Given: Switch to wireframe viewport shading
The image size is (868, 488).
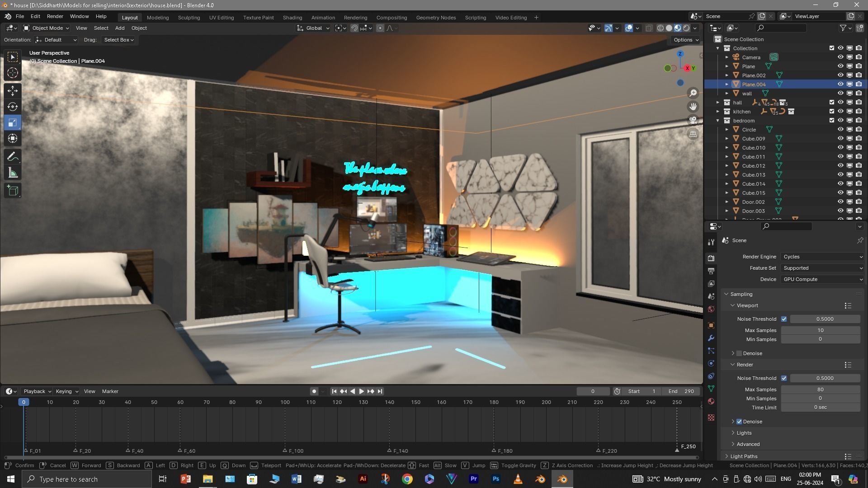Looking at the screenshot, I should (x=660, y=28).
